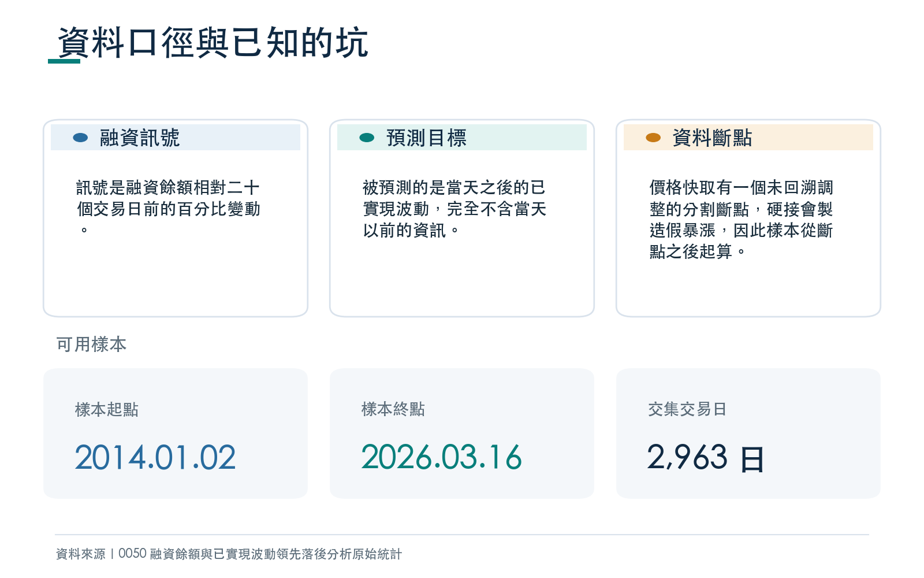Click the orange dot beside 資料斷點
The width and height of the screenshot is (924, 578).
653,138
